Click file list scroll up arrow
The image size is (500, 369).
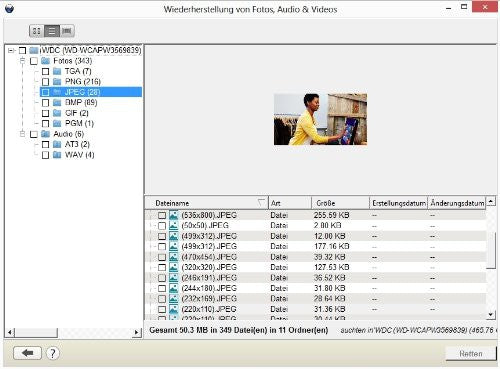point(491,201)
